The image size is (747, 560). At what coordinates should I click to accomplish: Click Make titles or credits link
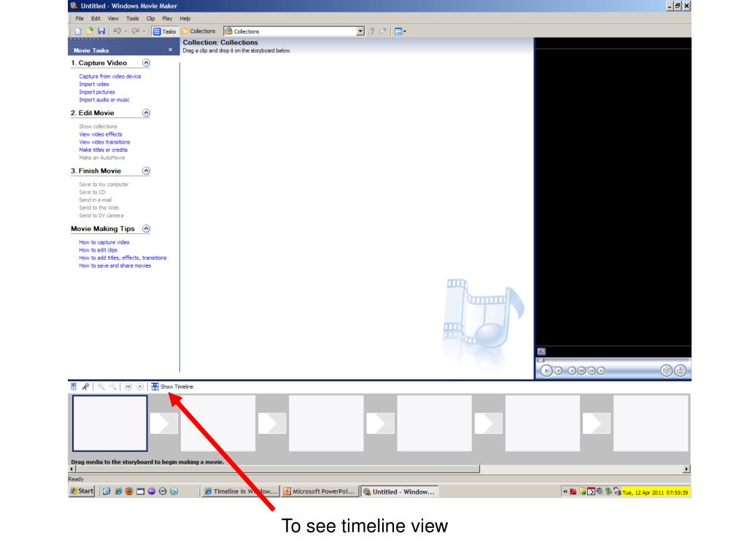click(104, 150)
